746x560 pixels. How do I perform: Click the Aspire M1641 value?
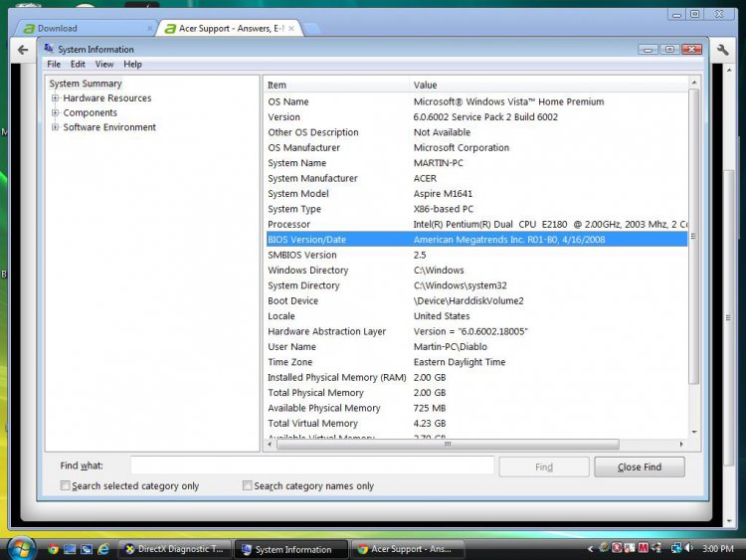point(443,194)
